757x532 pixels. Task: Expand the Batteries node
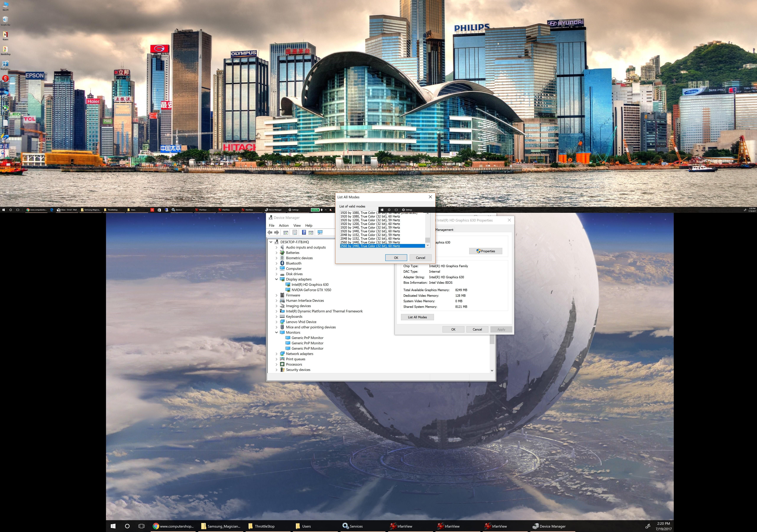tap(276, 253)
